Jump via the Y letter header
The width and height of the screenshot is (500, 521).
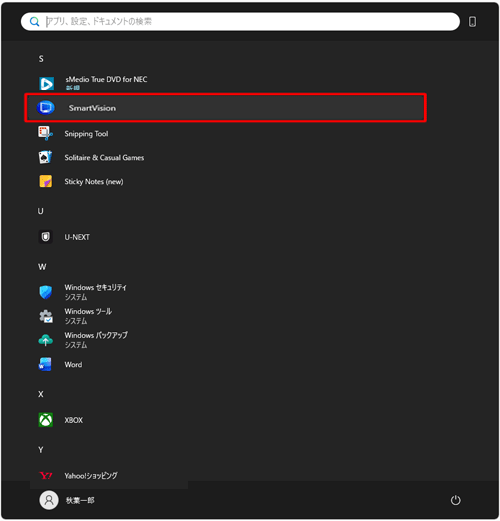(x=41, y=450)
